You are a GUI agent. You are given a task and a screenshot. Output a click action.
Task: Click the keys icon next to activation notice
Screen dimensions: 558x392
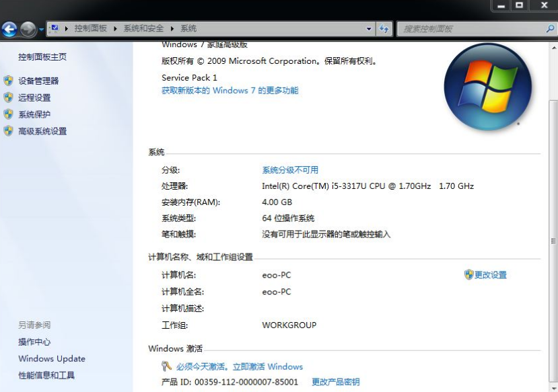(x=167, y=366)
